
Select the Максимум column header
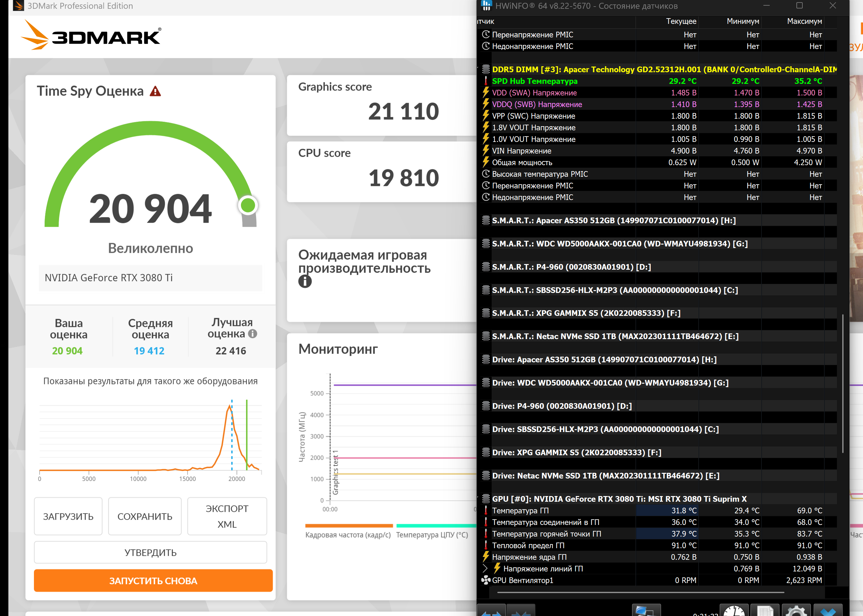click(804, 21)
